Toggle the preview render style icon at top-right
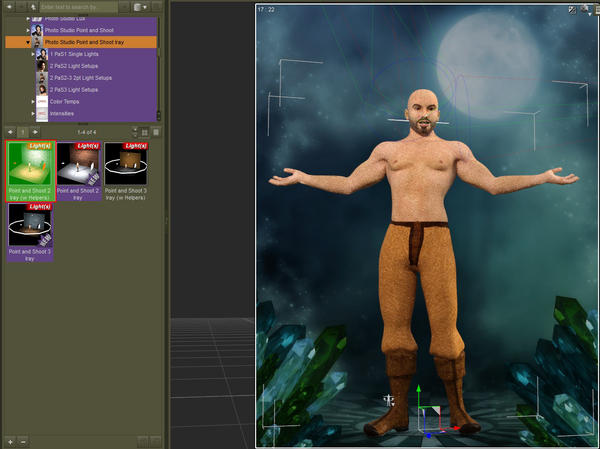Screen dimensions: 600x449 572,10
